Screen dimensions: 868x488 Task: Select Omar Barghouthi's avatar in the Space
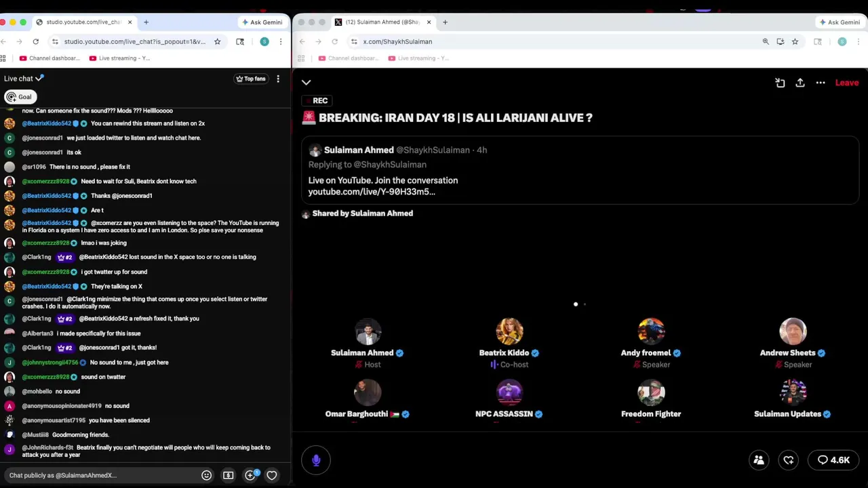(x=368, y=392)
